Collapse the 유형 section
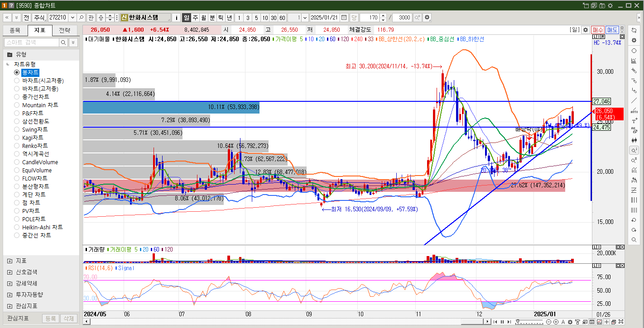 [10, 54]
